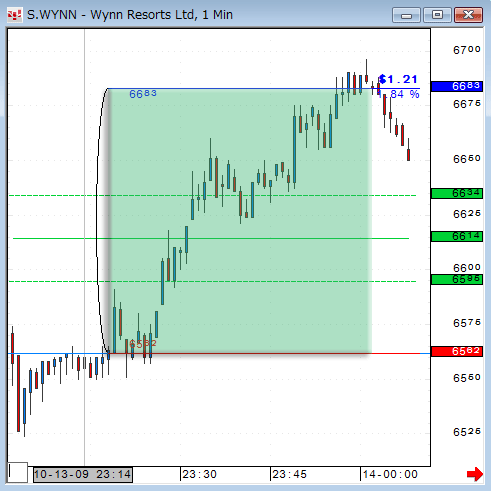Click the red scroll-right arrow icon
The height and width of the screenshot is (491, 491).
(475, 474)
